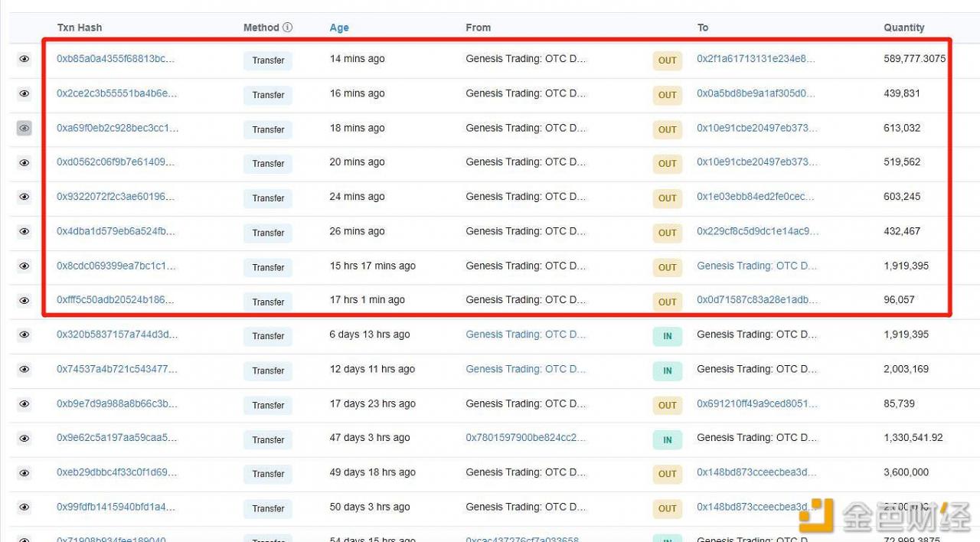Click eye icon for 0x320b5837157a744d3d row
The image size is (980, 542).
click(24, 335)
